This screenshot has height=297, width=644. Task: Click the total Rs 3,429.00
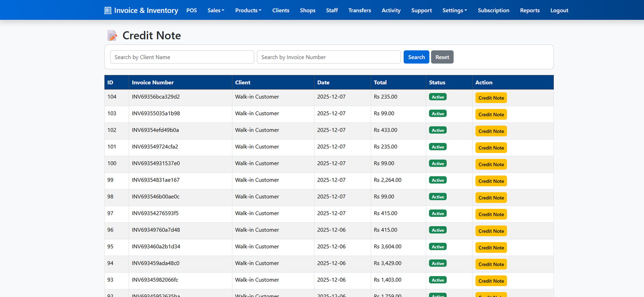point(388,263)
